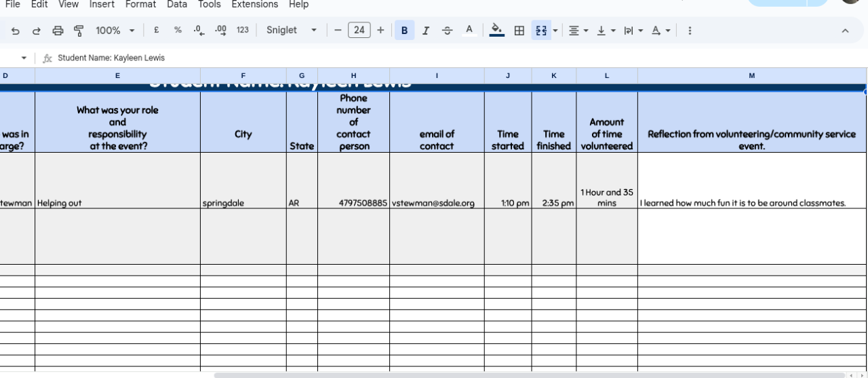Open the fill color picker
Viewport: 868px width, 378px height.
coord(496,31)
